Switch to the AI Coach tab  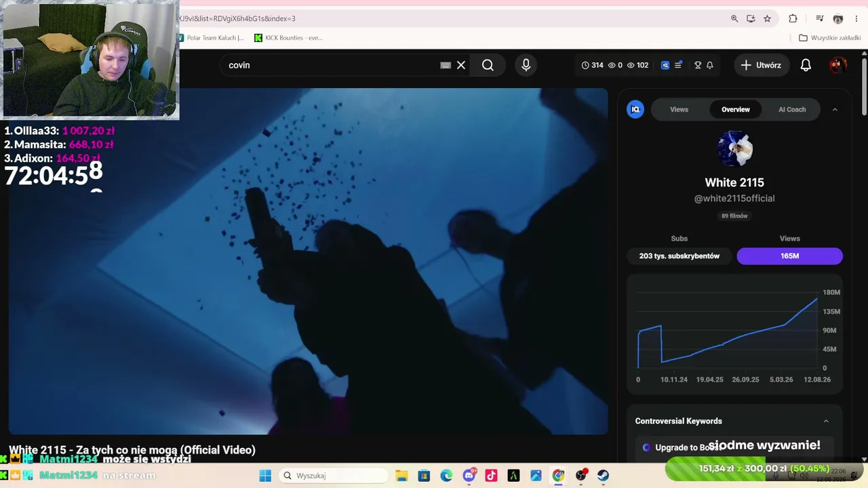point(792,109)
